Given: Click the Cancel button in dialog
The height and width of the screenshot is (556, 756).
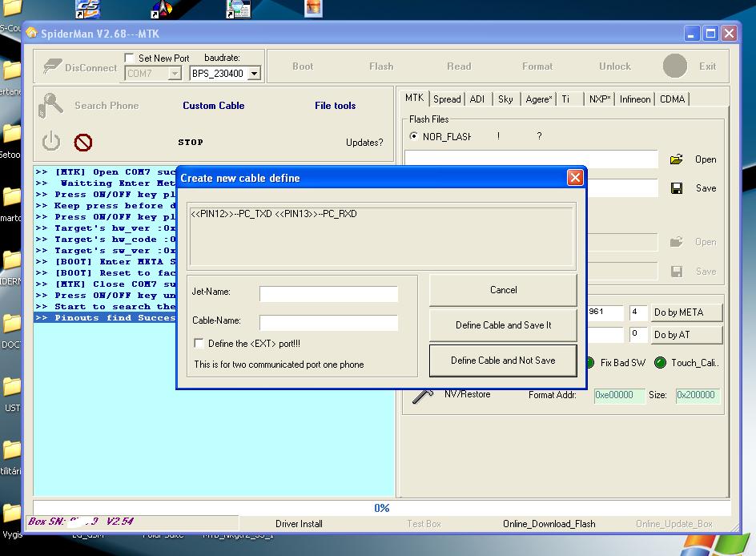Looking at the screenshot, I should [x=503, y=290].
